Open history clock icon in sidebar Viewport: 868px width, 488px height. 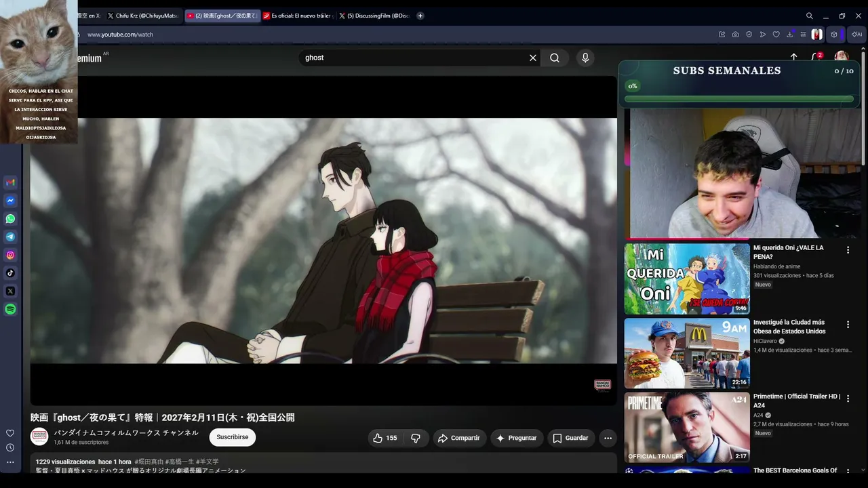pyautogui.click(x=10, y=447)
